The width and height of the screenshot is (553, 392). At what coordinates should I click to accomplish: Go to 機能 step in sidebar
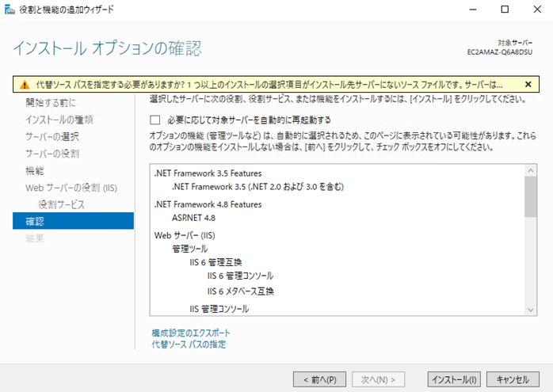click(x=35, y=170)
